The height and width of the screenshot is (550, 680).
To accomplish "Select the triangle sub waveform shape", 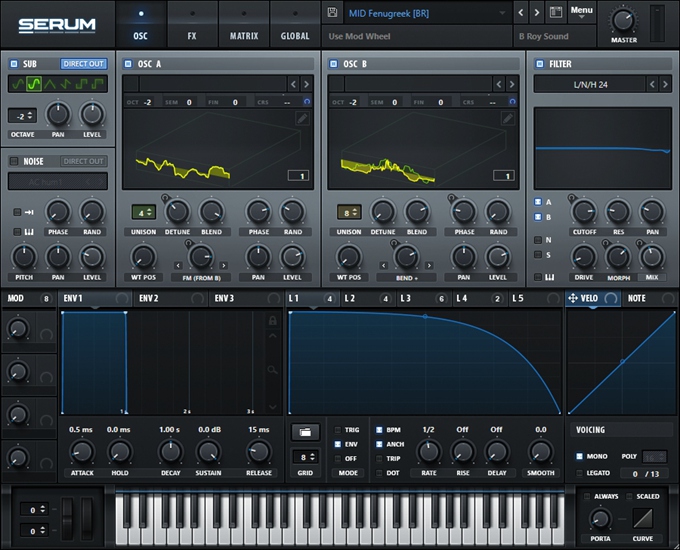I will [x=50, y=84].
